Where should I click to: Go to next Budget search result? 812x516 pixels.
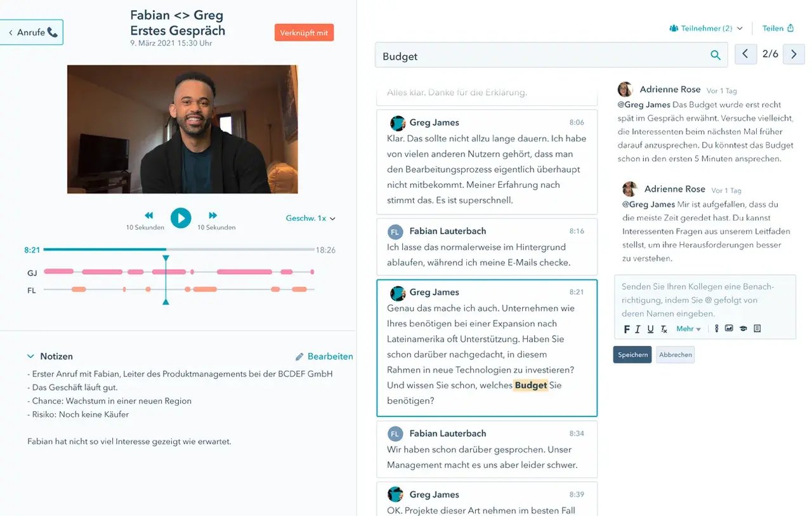click(794, 54)
